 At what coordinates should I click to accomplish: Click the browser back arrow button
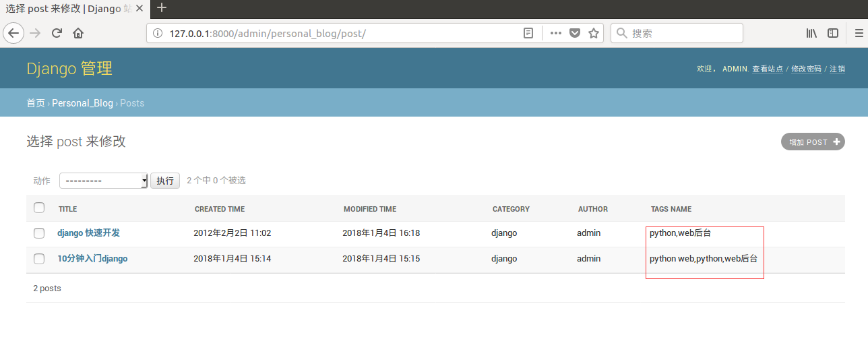[13, 33]
